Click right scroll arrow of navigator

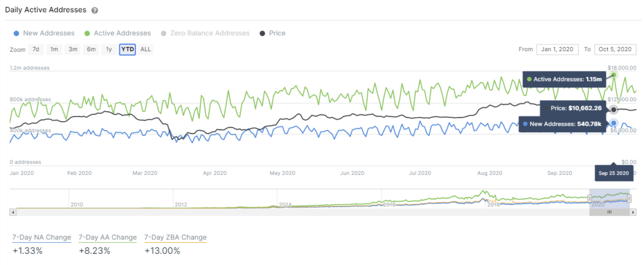tap(633, 212)
